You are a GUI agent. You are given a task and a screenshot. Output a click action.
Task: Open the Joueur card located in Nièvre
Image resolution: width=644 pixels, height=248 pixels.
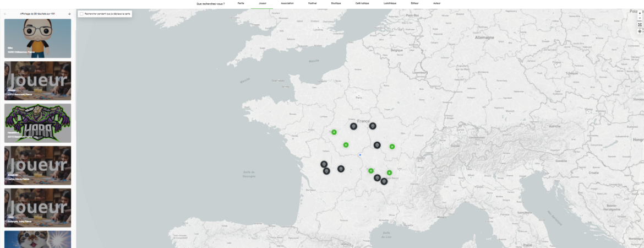37,165
